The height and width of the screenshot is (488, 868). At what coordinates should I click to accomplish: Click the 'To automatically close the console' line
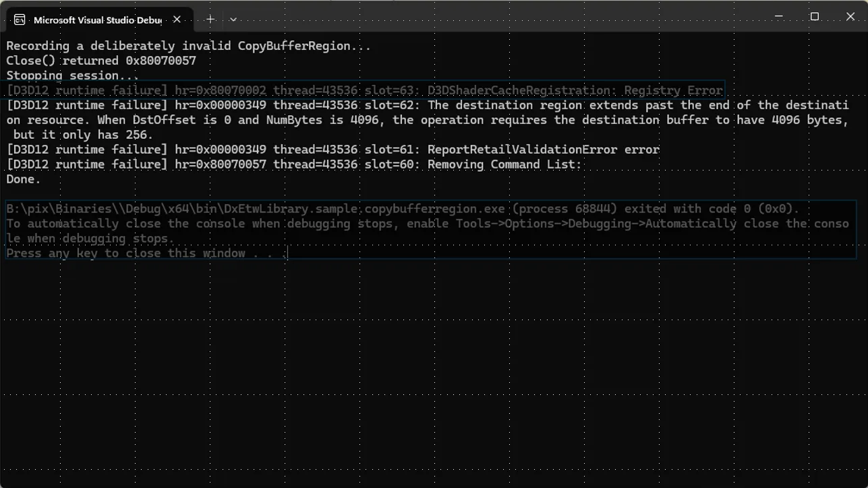(428, 231)
